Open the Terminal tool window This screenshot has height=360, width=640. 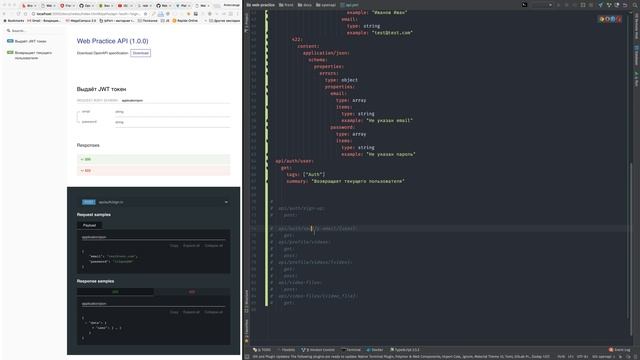(351, 350)
